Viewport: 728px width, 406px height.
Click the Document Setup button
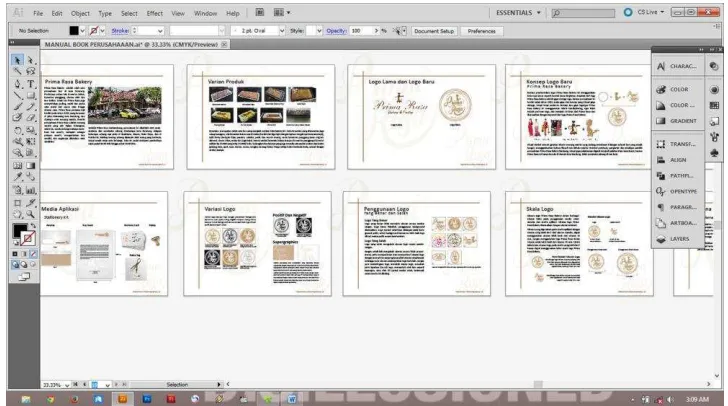click(434, 31)
